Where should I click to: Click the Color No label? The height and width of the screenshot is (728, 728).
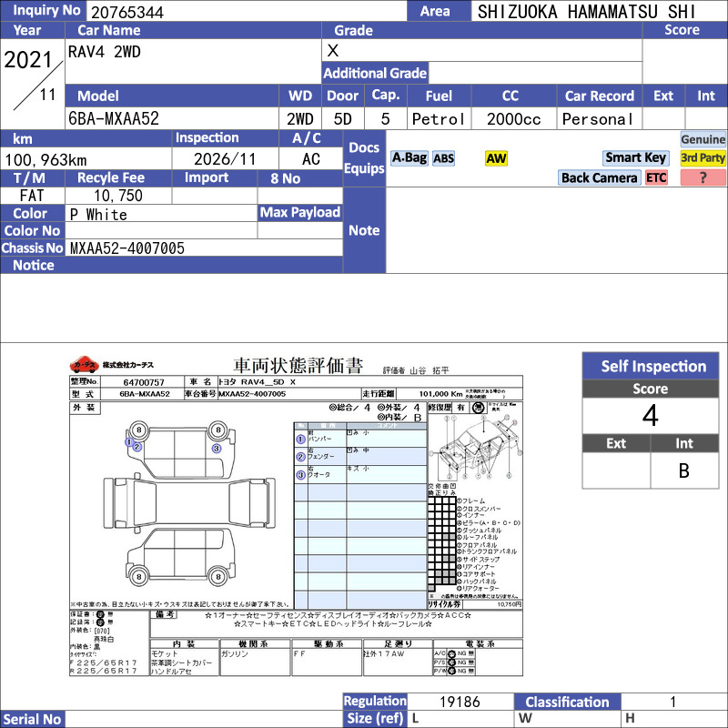click(32, 230)
